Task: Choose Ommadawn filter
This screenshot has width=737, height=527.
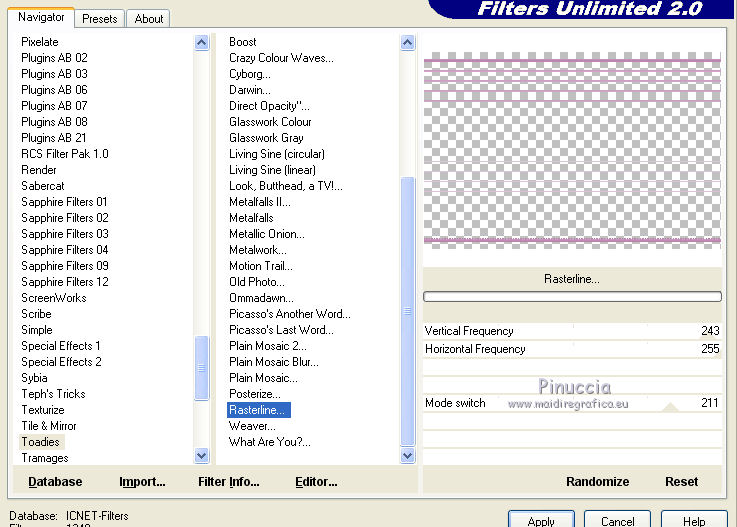Action: coord(261,298)
